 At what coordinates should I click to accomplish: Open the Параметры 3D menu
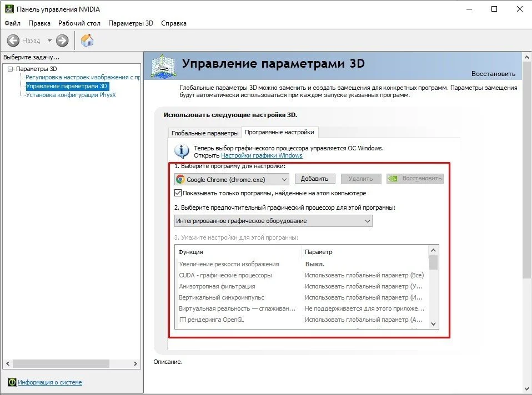click(x=131, y=23)
